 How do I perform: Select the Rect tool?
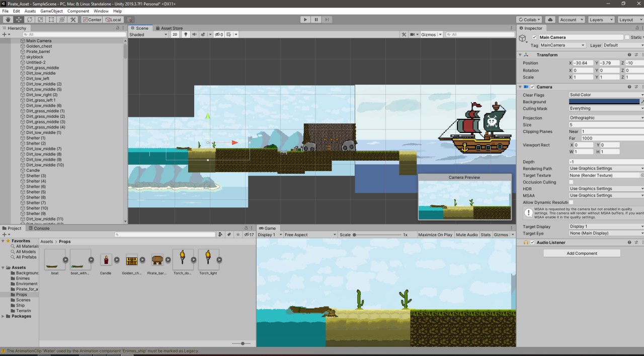click(x=51, y=20)
